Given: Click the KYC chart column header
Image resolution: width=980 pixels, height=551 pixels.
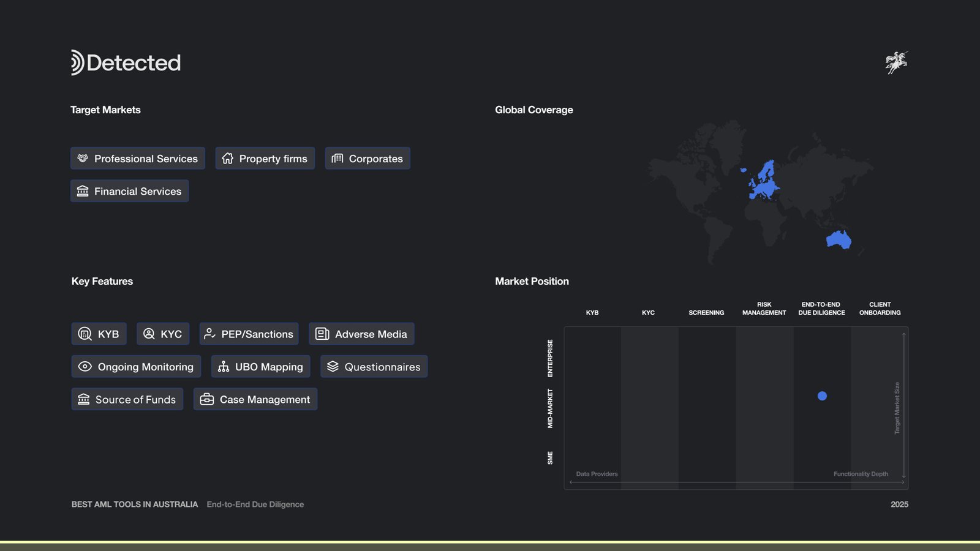Looking at the screenshot, I should pyautogui.click(x=648, y=313).
